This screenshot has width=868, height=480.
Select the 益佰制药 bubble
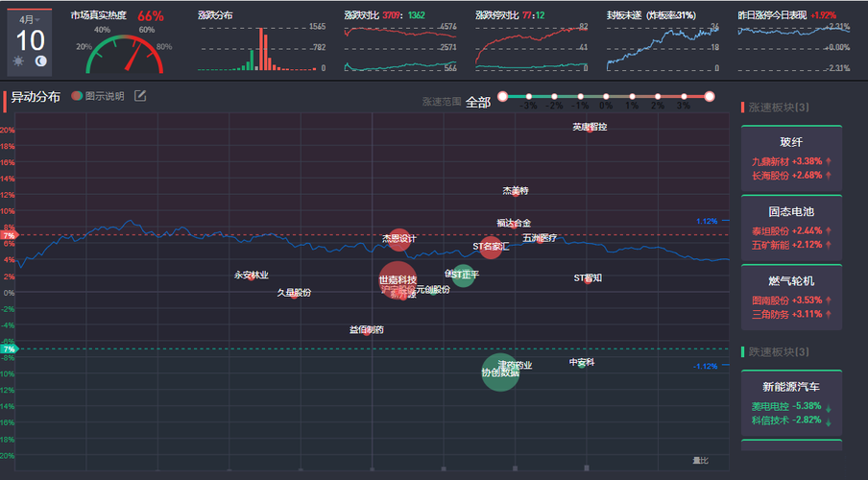[367, 332]
